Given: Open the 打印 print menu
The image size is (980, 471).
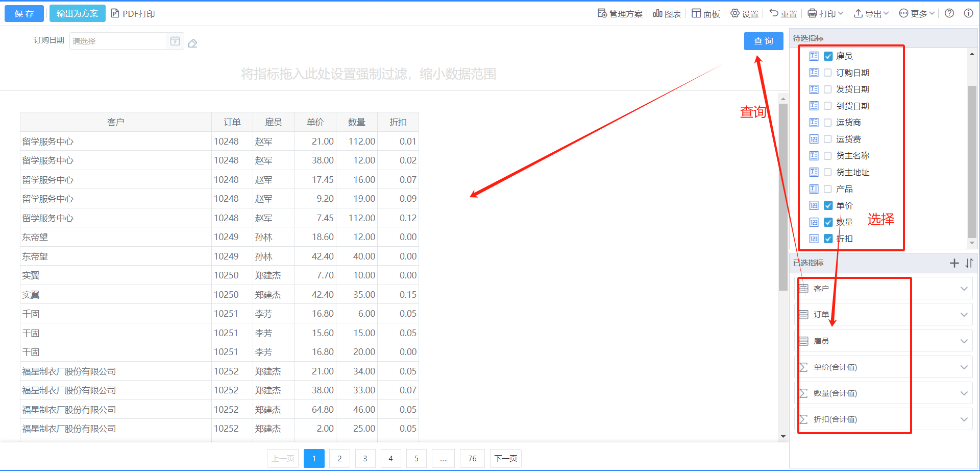Looking at the screenshot, I should tap(825, 14).
